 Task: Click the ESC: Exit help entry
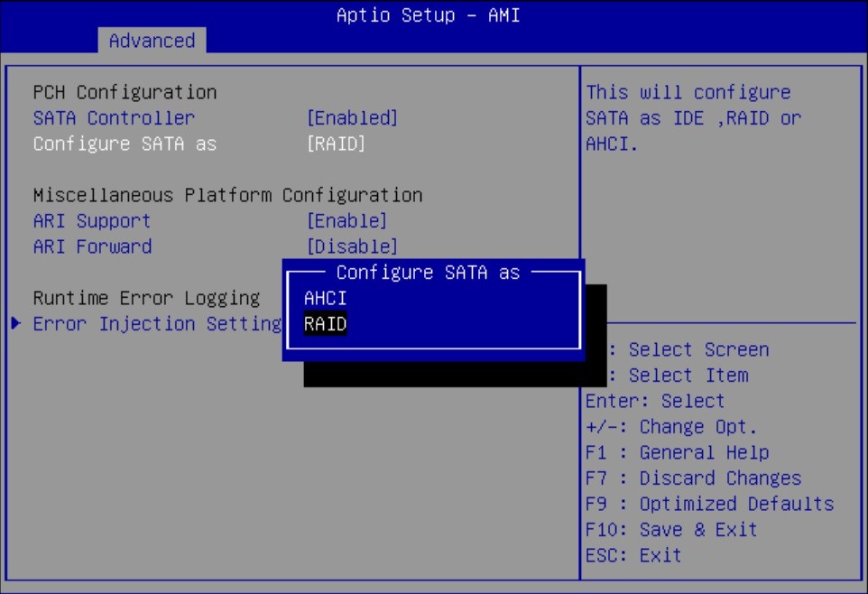pos(636,555)
